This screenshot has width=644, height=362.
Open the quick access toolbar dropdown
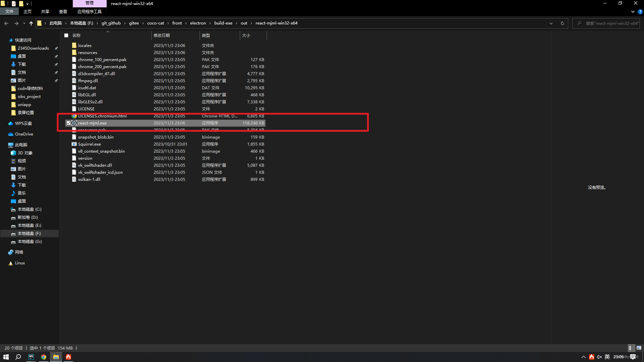pyautogui.click(x=28, y=4)
